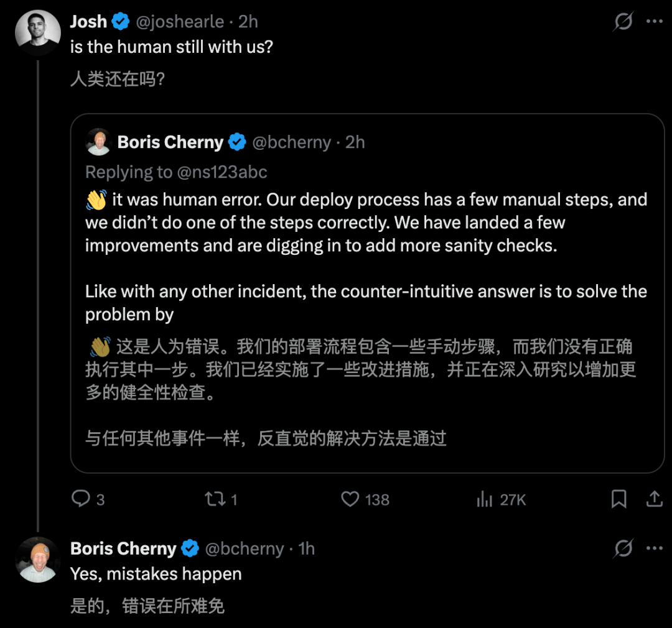Share Josh's tweet

[654, 499]
